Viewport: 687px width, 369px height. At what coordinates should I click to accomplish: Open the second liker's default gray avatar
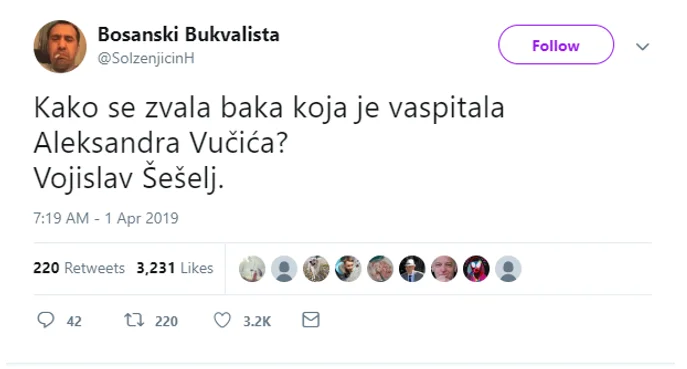284,268
